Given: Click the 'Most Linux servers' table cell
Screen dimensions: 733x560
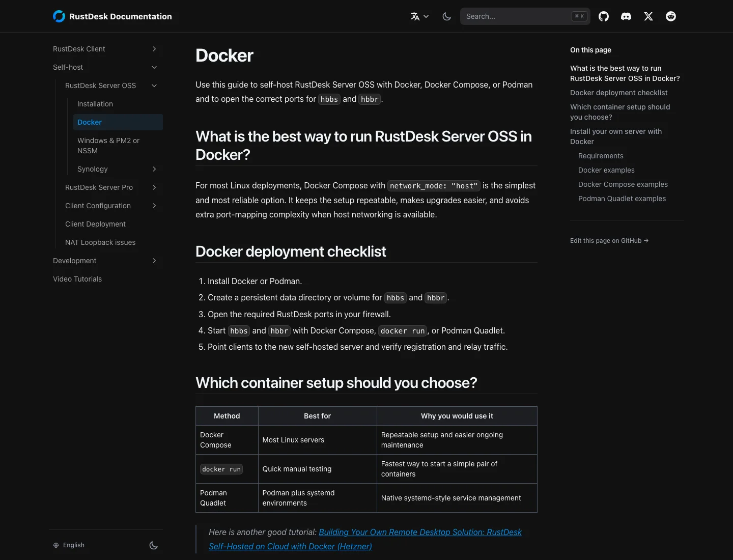Looking at the screenshot, I should 318,440.
